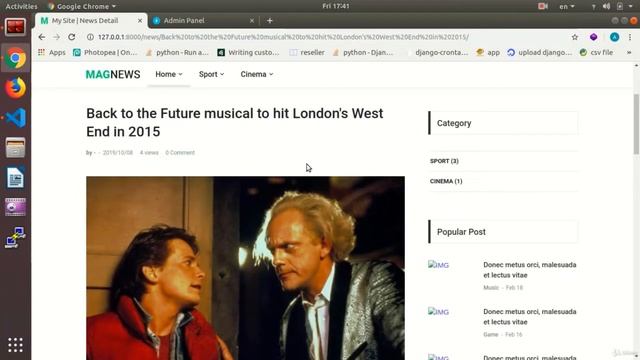Open the clock and calendar Fri 17:41
This screenshot has width=640, height=360.
[x=336, y=6]
